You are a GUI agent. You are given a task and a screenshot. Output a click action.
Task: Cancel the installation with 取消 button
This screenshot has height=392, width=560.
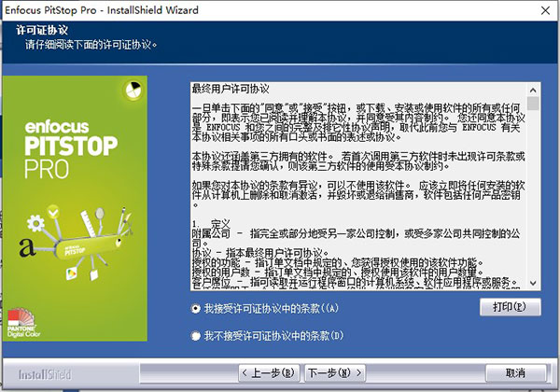[516, 373]
